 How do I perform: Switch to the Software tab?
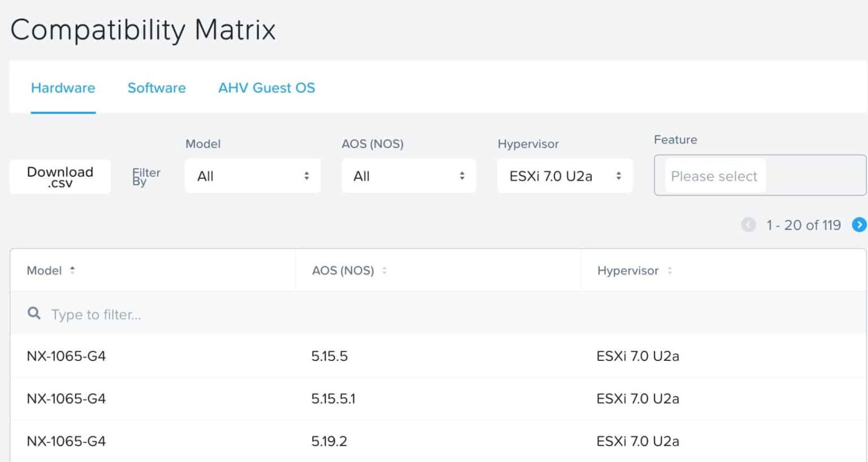pyautogui.click(x=157, y=88)
